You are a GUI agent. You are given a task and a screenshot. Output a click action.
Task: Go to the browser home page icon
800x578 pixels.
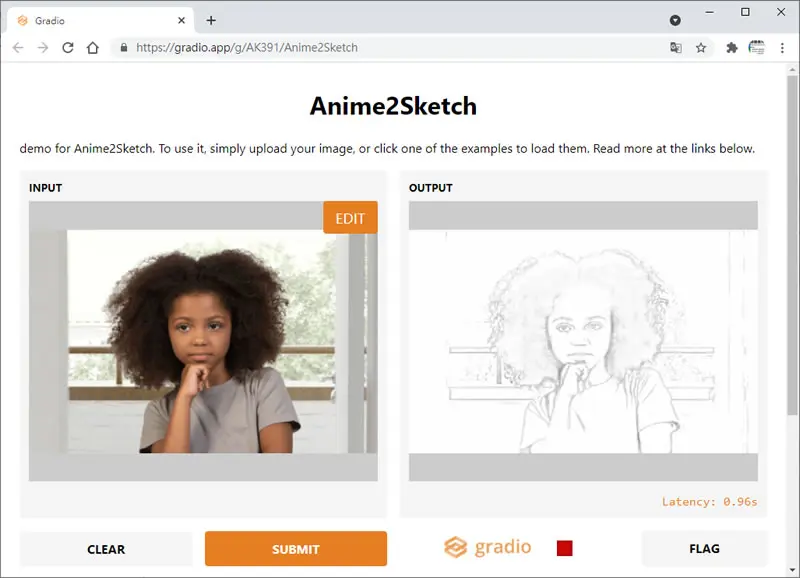pos(93,47)
